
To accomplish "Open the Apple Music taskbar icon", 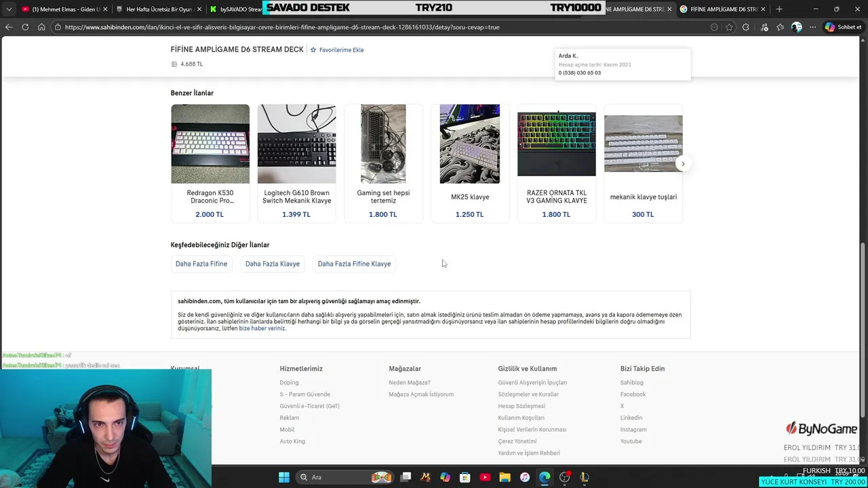I will click(524, 477).
